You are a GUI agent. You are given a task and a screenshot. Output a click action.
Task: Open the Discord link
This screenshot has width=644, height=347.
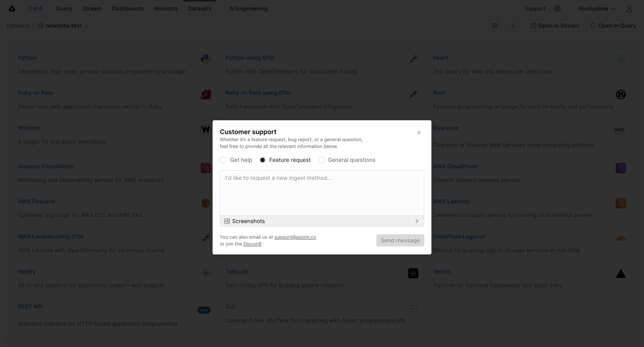coord(253,244)
